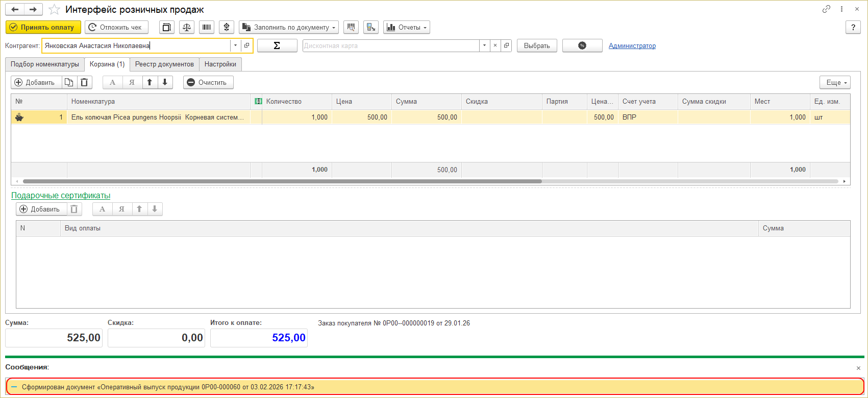
Task: Click Добавить above the cart table
Action: pyautogui.click(x=36, y=82)
